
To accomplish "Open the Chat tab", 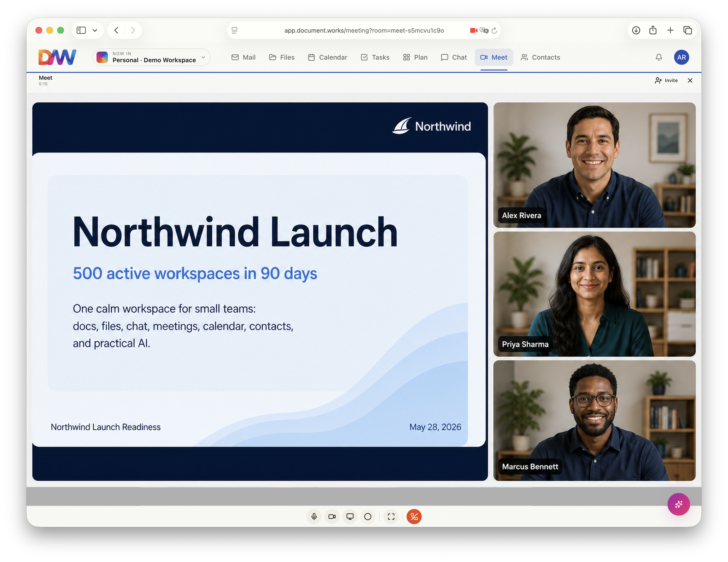I will (454, 57).
